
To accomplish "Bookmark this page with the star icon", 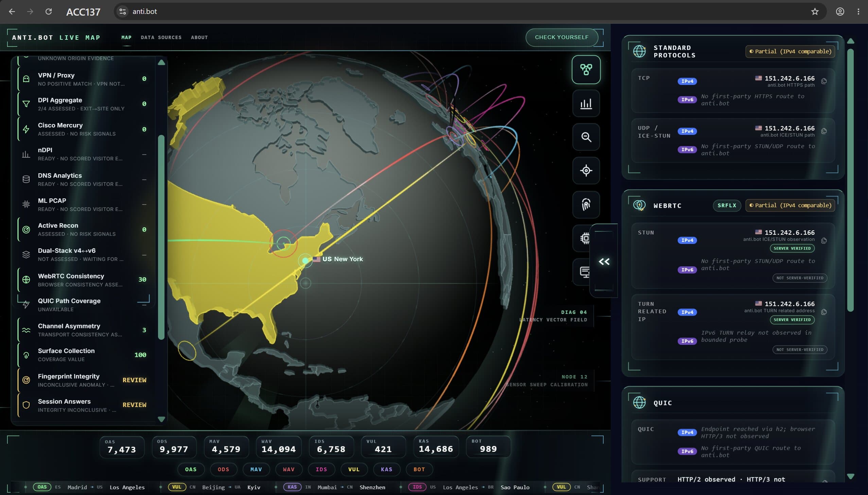I will point(815,12).
